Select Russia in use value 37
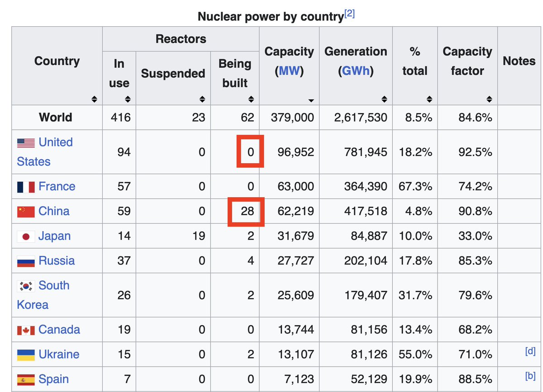The image size is (543, 392). click(124, 261)
